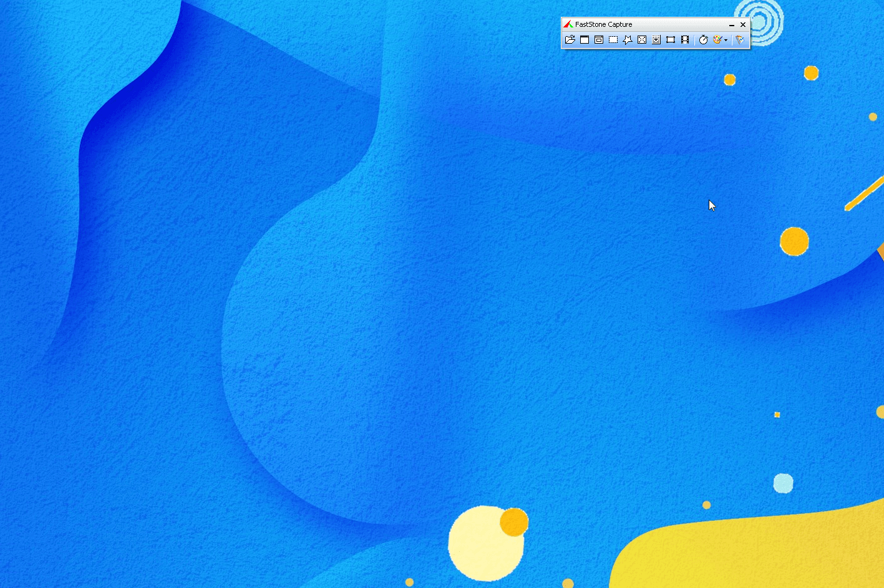Click the output destination palette icon

click(x=717, y=40)
